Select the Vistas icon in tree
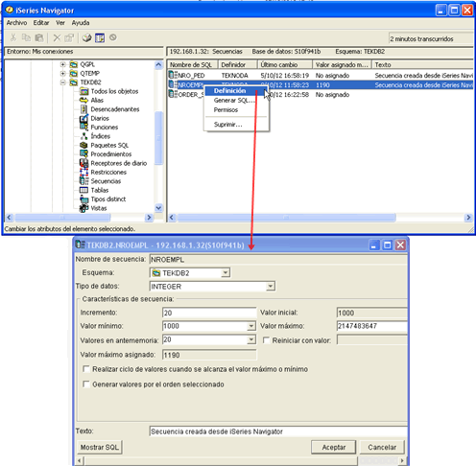The height and width of the screenshot is (466, 476). pos(83,208)
